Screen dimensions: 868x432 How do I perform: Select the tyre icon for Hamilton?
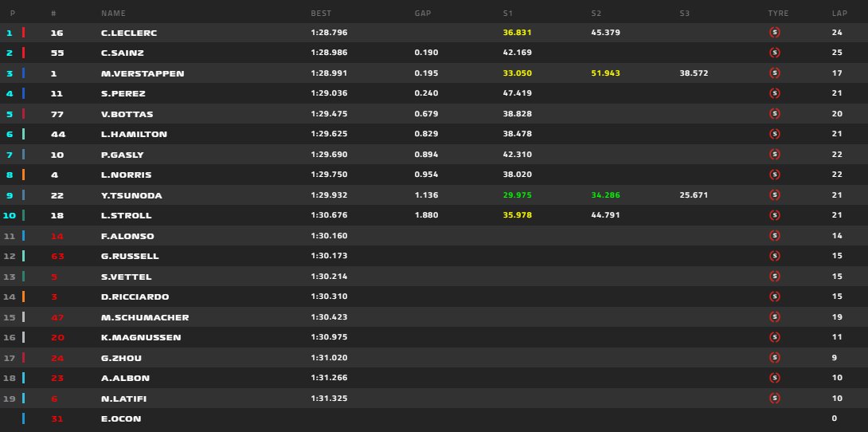click(x=774, y=134)
